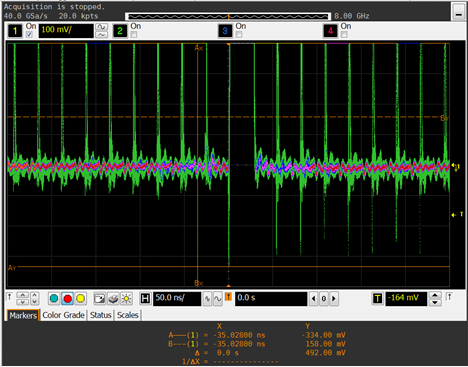Open the Color Grade tab

coord(63,315)
